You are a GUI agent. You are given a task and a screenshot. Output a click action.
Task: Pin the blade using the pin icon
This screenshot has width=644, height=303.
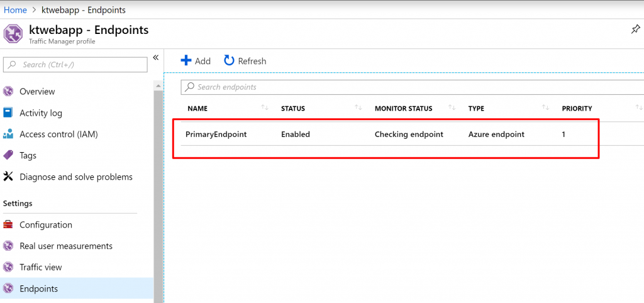pyautogui.click(x=635, y=30)
